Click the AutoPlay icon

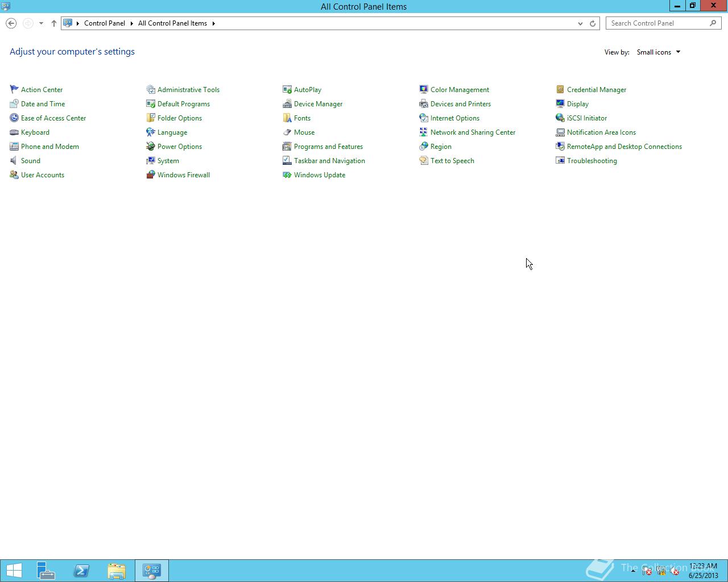click(x=287, y=89)
